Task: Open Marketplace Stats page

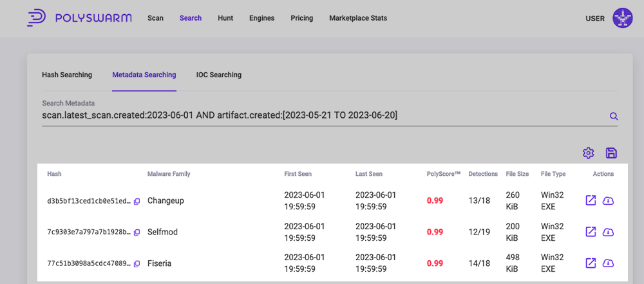Action: [x=358, y=18]
